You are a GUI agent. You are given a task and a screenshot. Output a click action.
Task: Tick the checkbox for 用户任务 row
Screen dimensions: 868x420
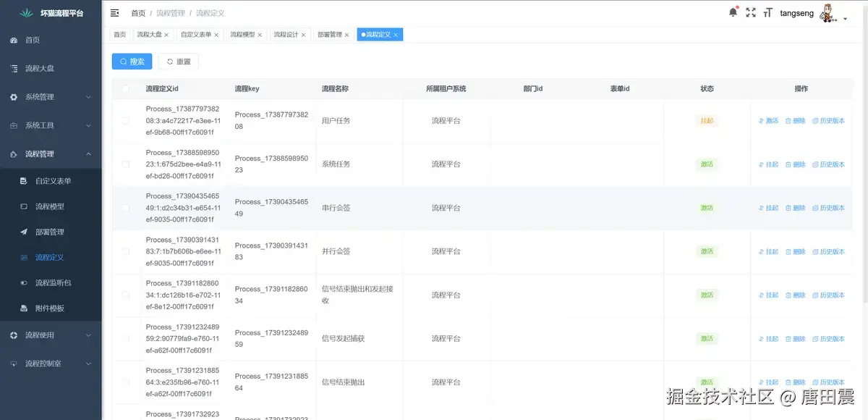pyautogui.click(x=126, y=121)
